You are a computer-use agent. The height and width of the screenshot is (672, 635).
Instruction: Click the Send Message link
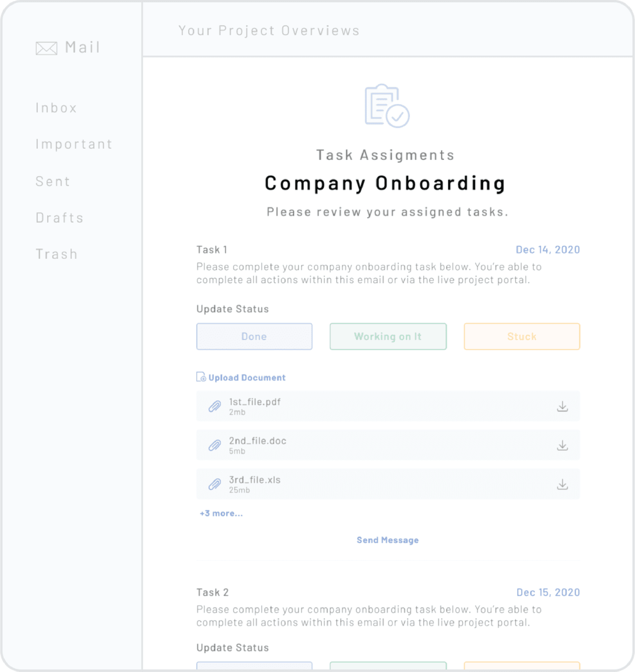[387, 540]
